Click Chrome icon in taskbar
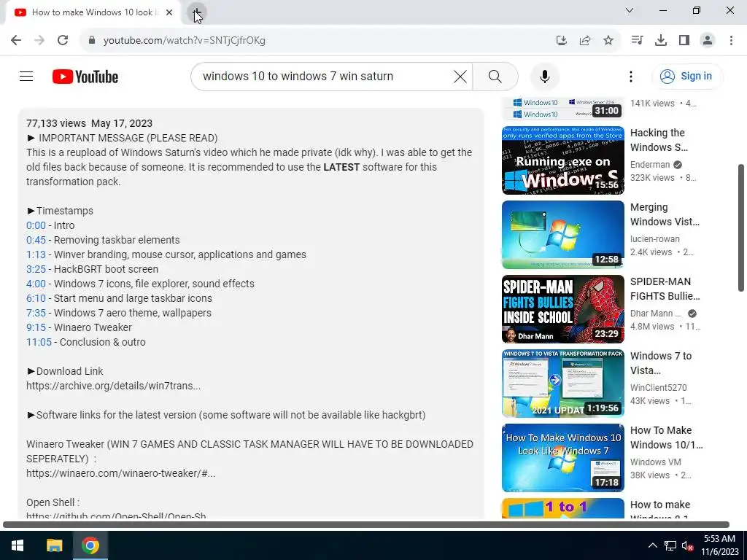The image size is (747, 560). pos(90,545)
